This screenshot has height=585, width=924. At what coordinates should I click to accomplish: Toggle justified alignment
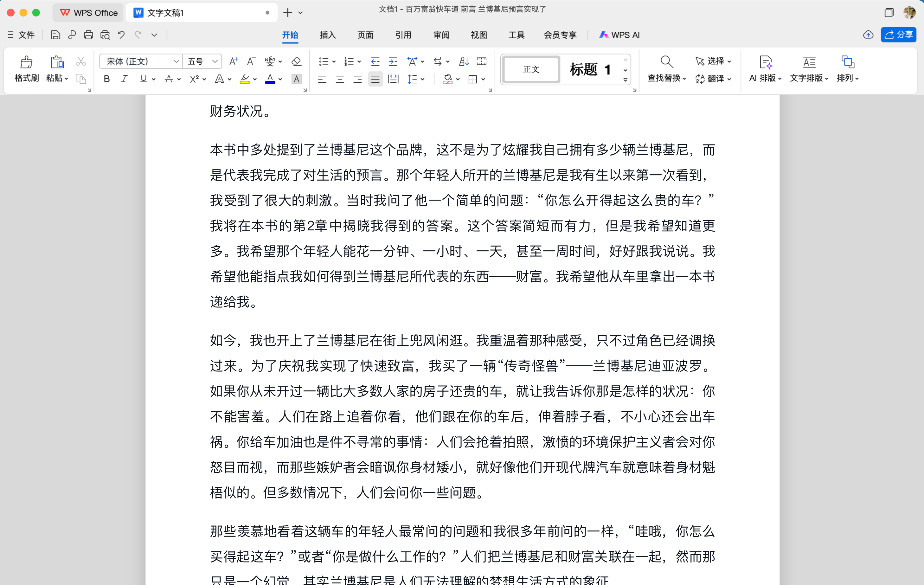375,79
